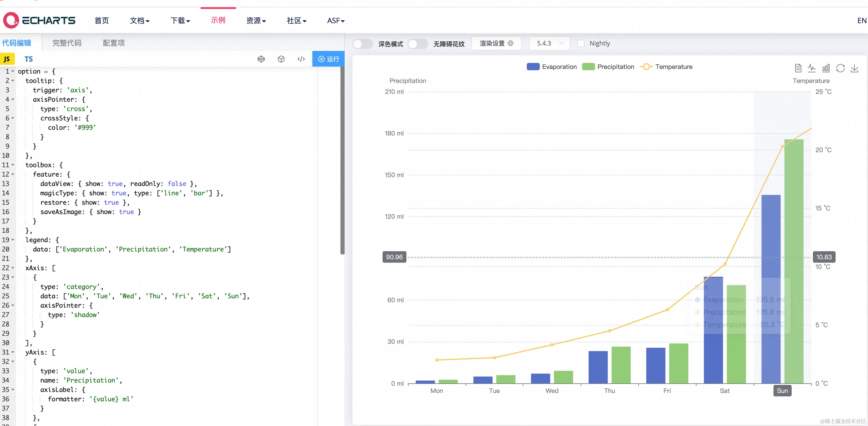Collapse the toolbox block fold arrow
The width and height of the screenshot is (868, 426).
pyautogui.click(x=13, y=165)
